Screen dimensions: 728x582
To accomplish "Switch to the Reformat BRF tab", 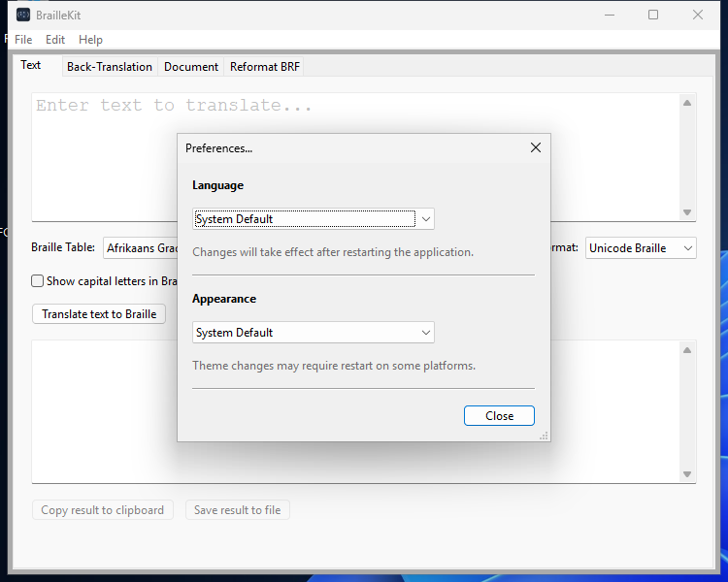I will pos(265,67).
